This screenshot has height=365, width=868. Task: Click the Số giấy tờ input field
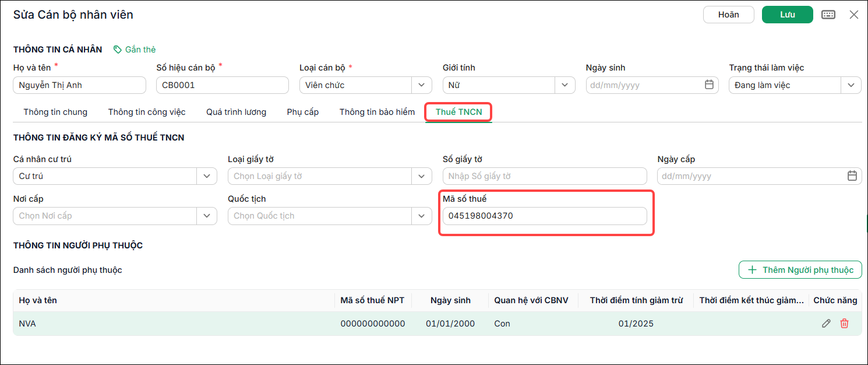pos(545,176)
